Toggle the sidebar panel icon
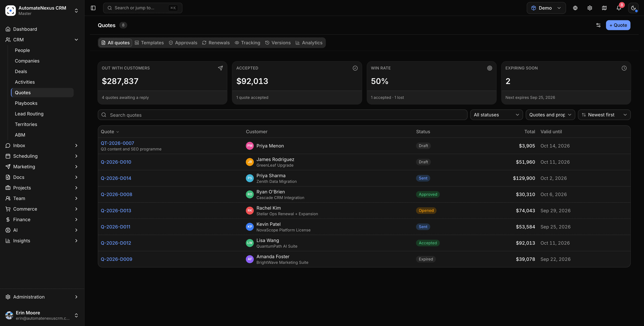Screen dimensions: 644x326 point(93,8)
